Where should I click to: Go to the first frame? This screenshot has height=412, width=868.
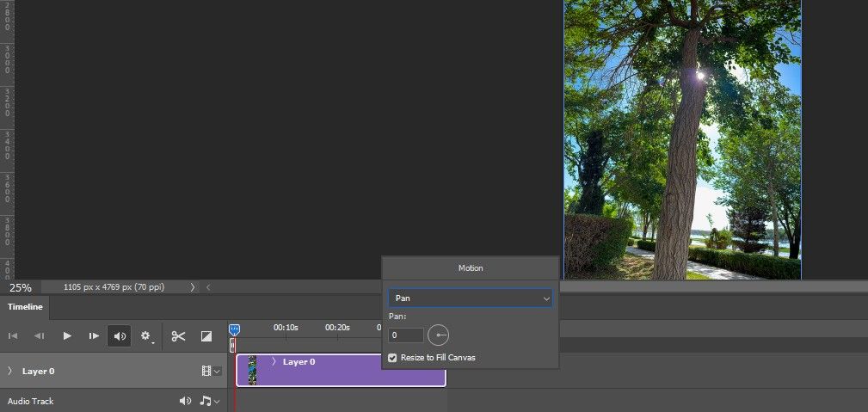pos(13,336)
